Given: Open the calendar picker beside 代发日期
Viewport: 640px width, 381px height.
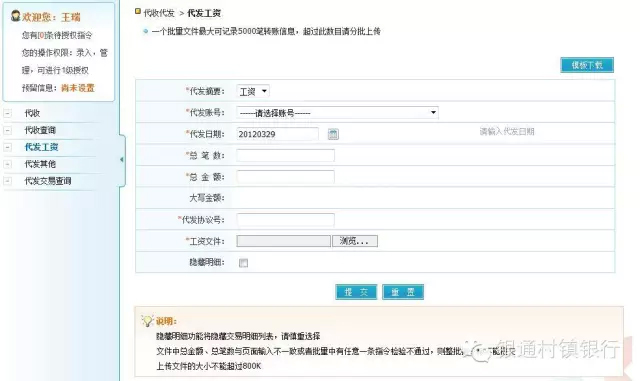Looking at the screenshot, I should click(x=333, y=134).
